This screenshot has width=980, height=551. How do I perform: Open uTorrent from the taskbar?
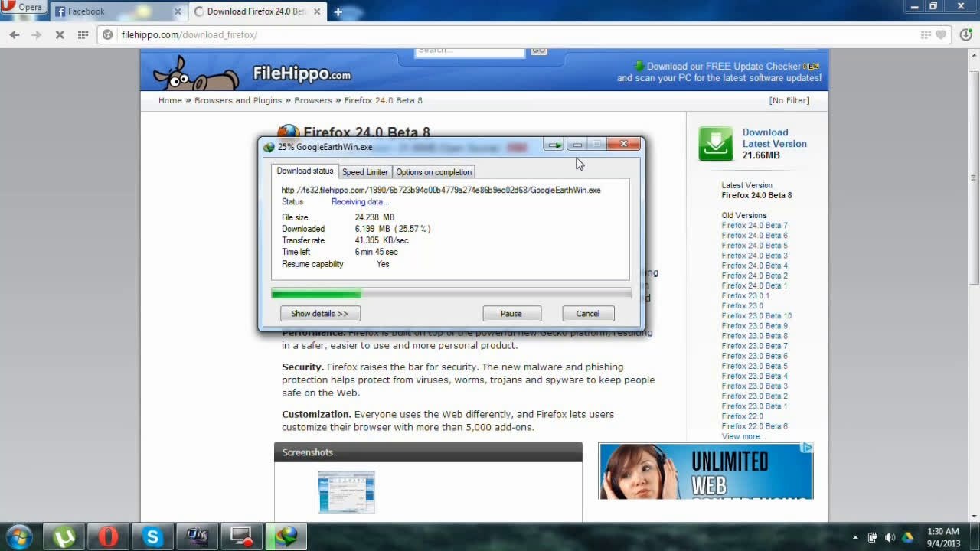pos(64,537)
